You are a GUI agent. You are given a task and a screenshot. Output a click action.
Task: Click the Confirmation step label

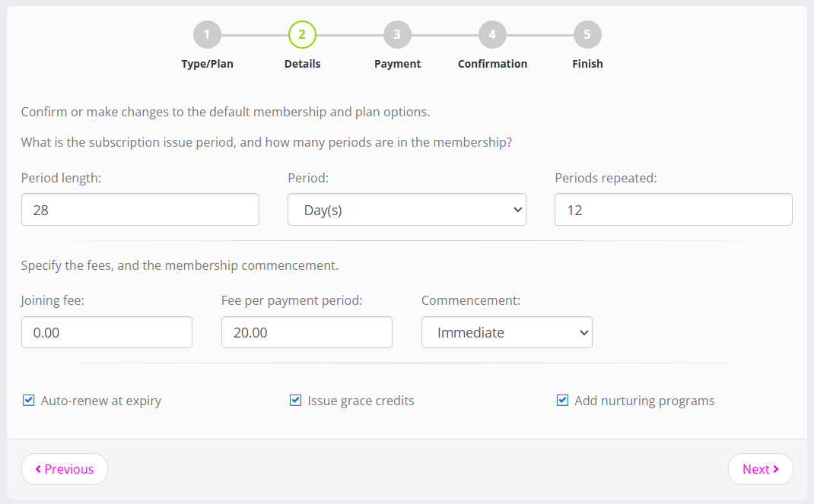pos(492,64)
